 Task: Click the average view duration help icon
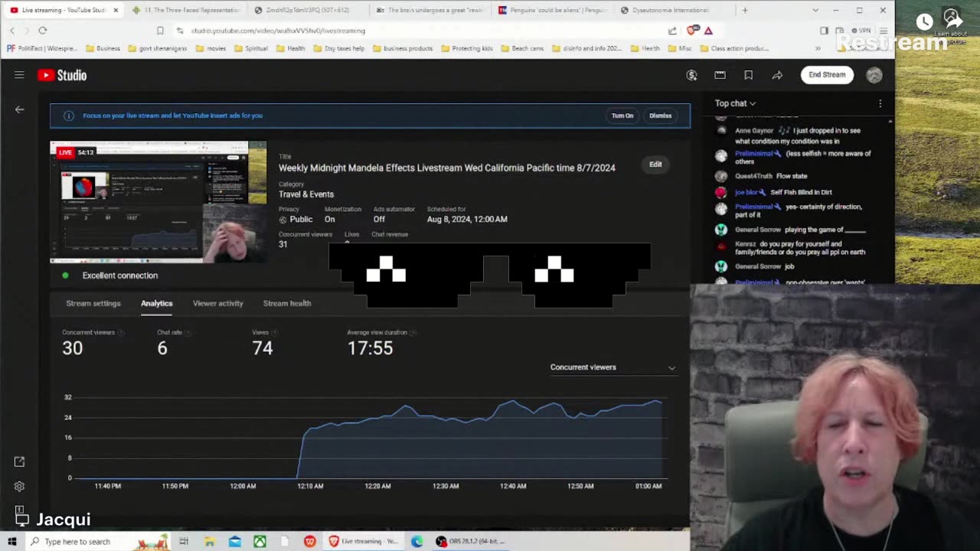[413, 333]
